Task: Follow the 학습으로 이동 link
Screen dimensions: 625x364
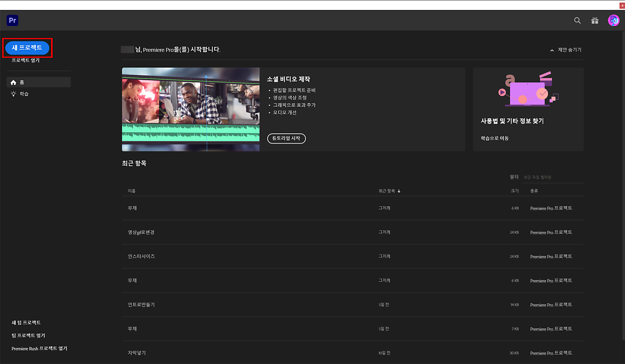Action: pos(495,138)
